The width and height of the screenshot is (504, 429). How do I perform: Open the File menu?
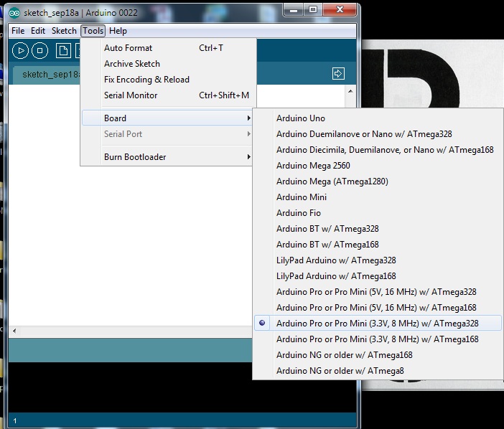[x=18, y=31]
